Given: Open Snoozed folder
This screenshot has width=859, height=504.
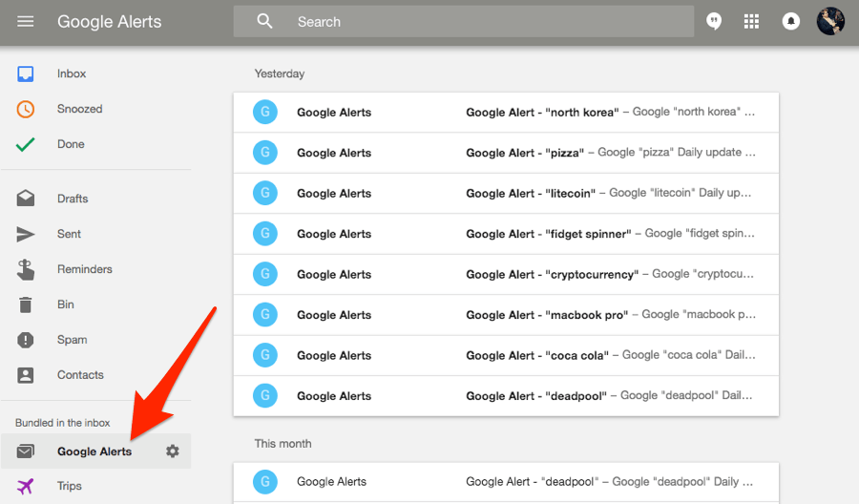Looking at the screenshot, I should [80, 109].
